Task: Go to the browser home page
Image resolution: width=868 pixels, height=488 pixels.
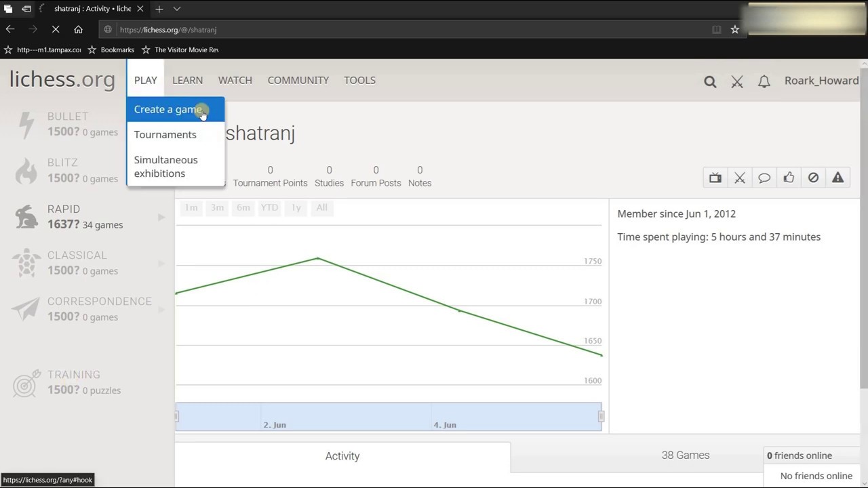Action: coord(78,29)
